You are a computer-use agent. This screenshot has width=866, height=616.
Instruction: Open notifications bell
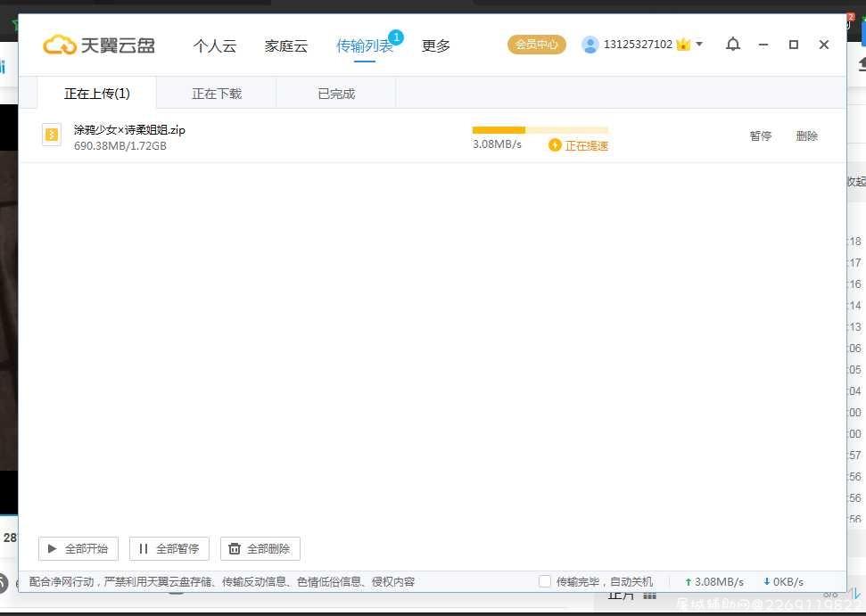click(733, 45)
